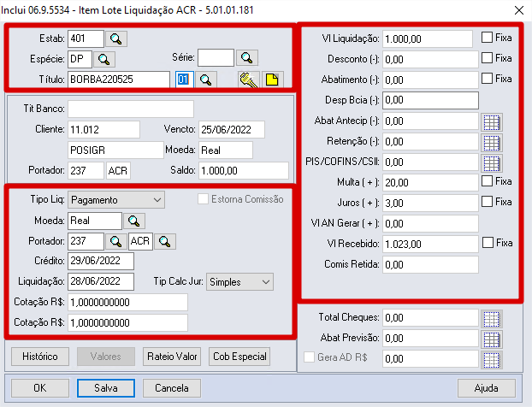This screenshot has width=532, height=407.
Task: Click the Espécie field showing DP
Action: click(x=80, y=59)
